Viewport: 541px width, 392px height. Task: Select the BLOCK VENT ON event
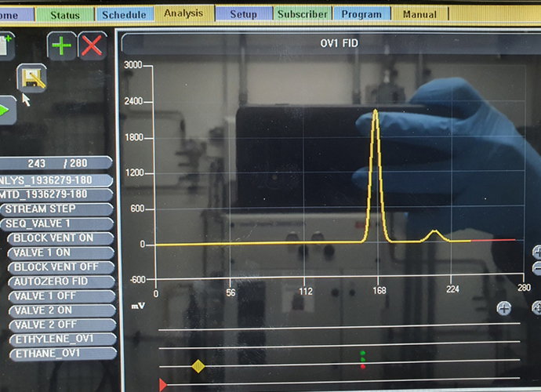point(61,238)
